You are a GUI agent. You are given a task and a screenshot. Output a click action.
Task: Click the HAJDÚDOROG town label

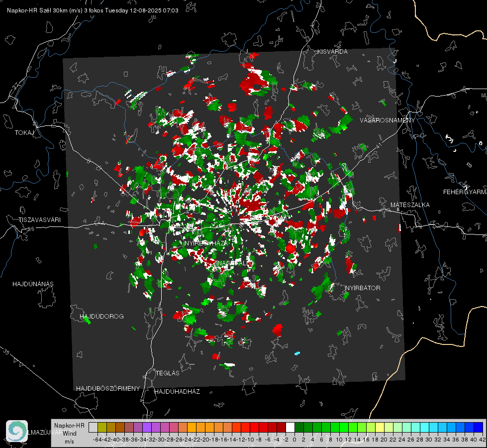click(101, 316)
